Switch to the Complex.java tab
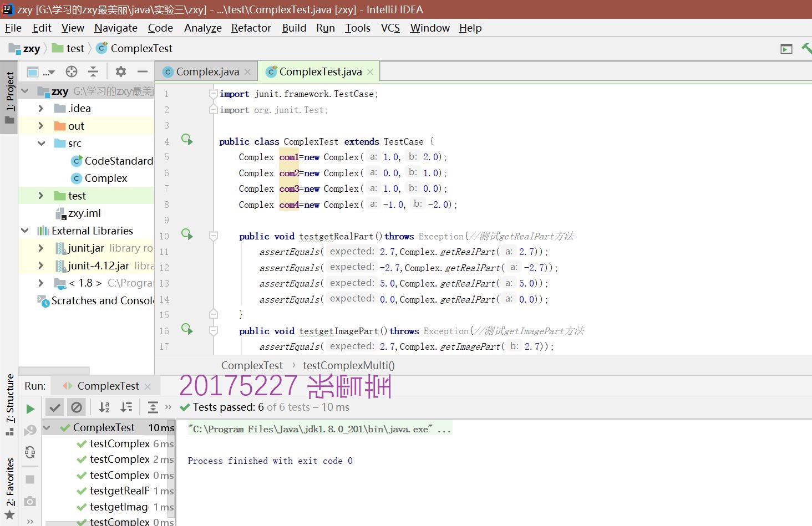The image size is (812, 526). click(207, 72)
